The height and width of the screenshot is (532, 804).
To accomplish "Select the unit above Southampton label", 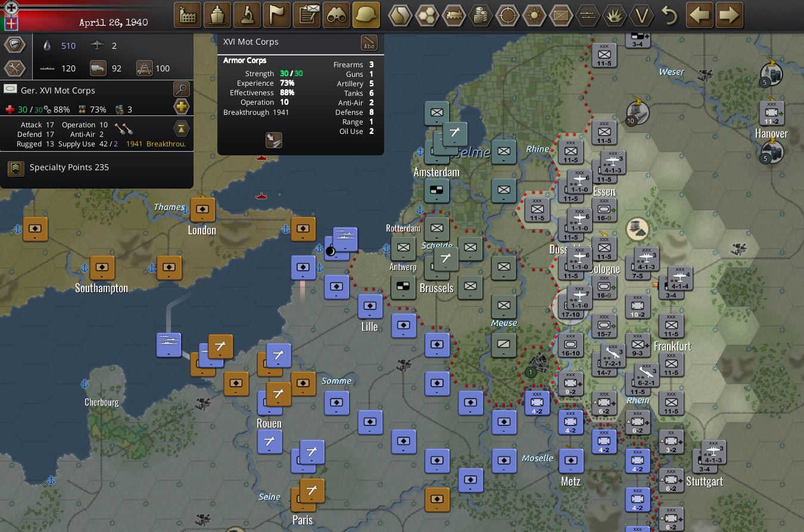I will pyautogui.click(x=102, y=268).
